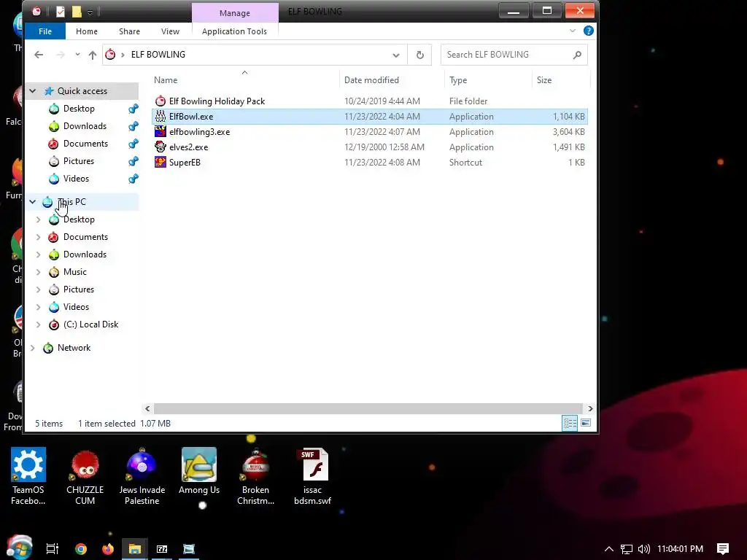This screenshot has height=560, width=747.
Task: Expand the ribbon chevron
Action: (x=572, y=31)
